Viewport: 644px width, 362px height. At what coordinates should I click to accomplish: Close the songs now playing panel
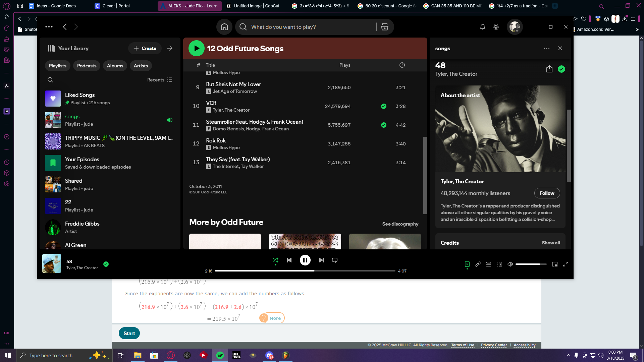[x=560, y=48]
